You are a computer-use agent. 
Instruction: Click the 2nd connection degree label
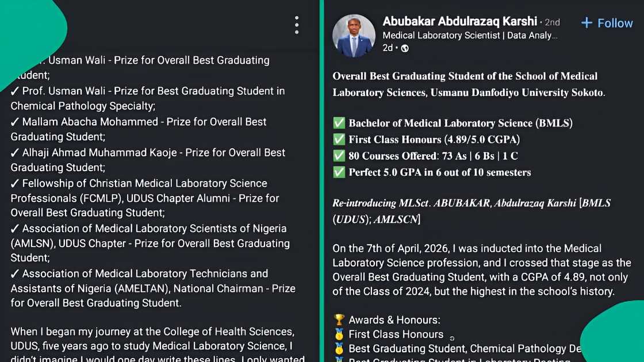(551, 22)
